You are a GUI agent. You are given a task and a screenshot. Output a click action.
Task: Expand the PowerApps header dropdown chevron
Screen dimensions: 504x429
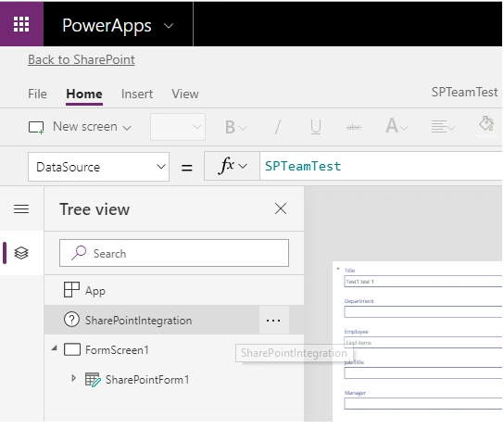[x=169, y=25]
